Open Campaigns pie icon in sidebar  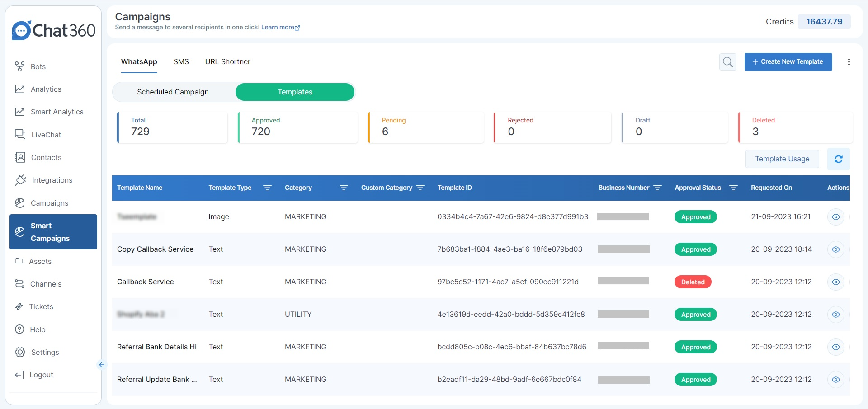click(x=20, y=203)
